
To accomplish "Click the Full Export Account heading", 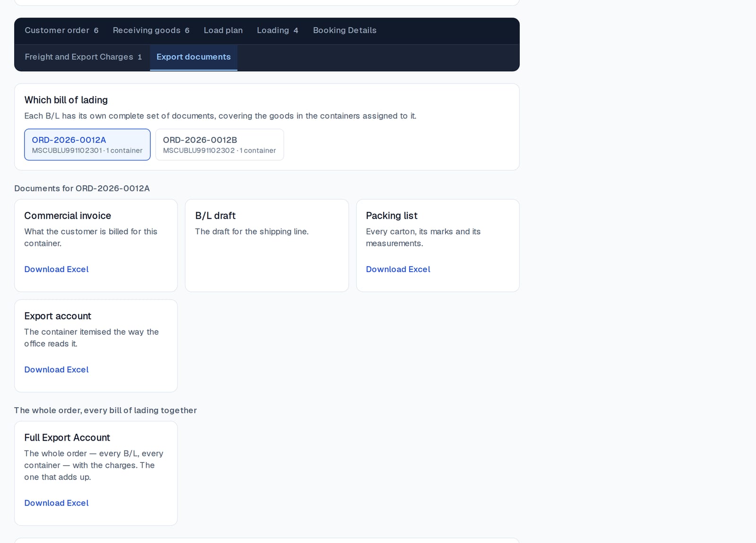I will [67, 438].
